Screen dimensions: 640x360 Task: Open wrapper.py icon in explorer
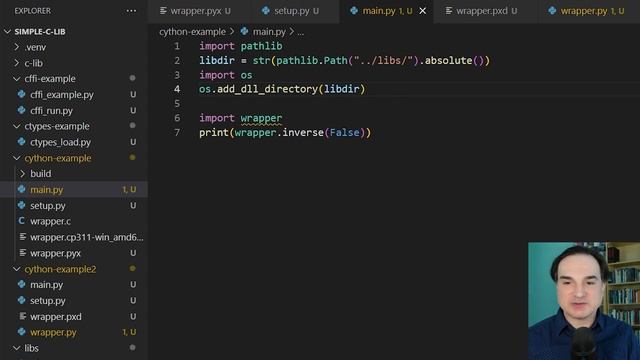coord(22,332)
